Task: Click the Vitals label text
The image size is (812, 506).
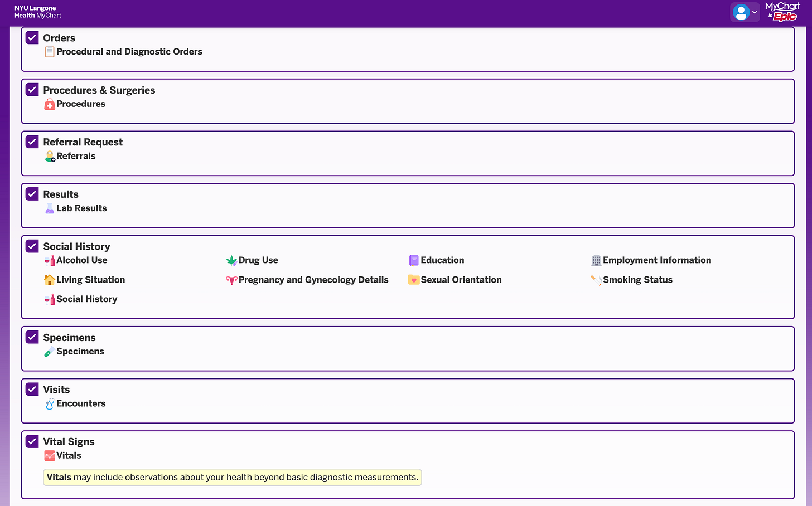Action: [69, 456]
